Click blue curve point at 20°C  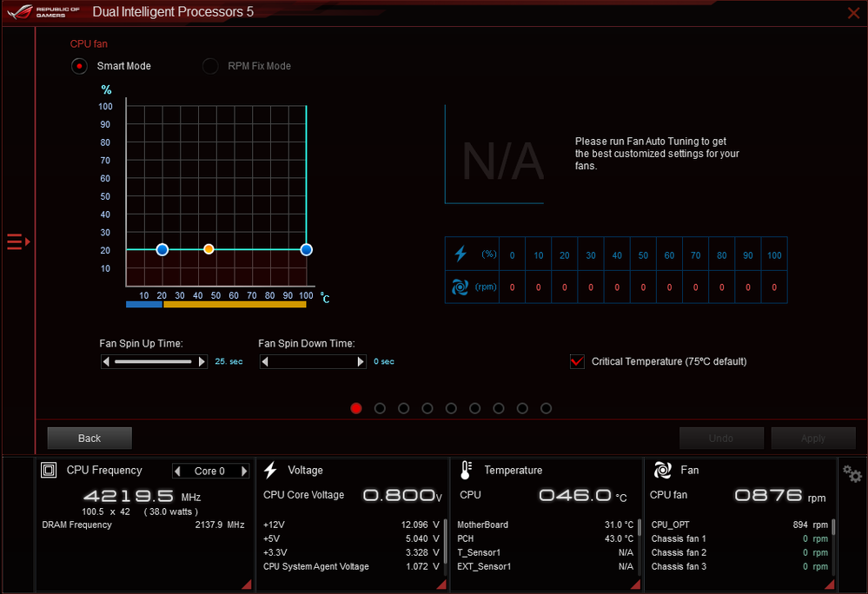coord(162,249)
